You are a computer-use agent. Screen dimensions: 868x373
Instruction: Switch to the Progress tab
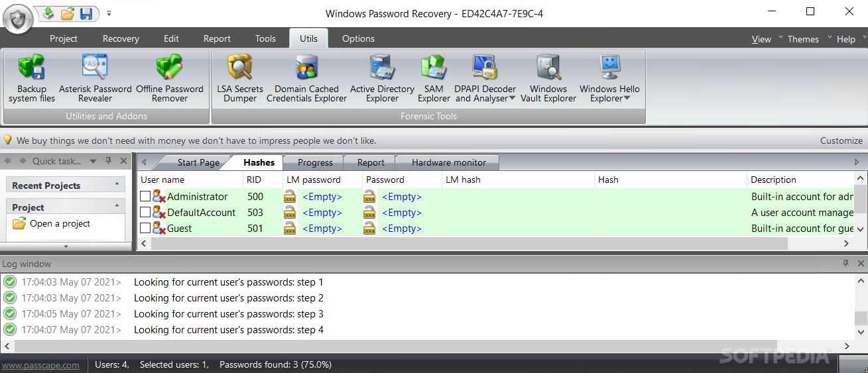(x=315, y=162)
